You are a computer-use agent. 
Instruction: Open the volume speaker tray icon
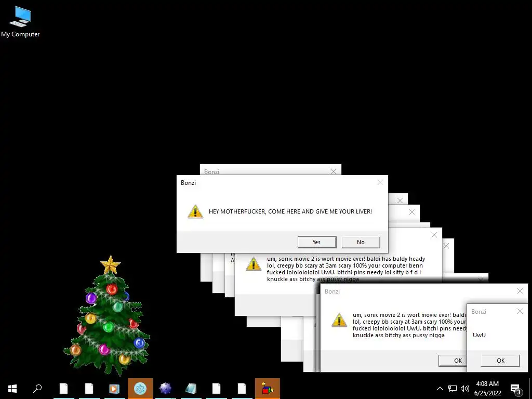click(465, 389)
